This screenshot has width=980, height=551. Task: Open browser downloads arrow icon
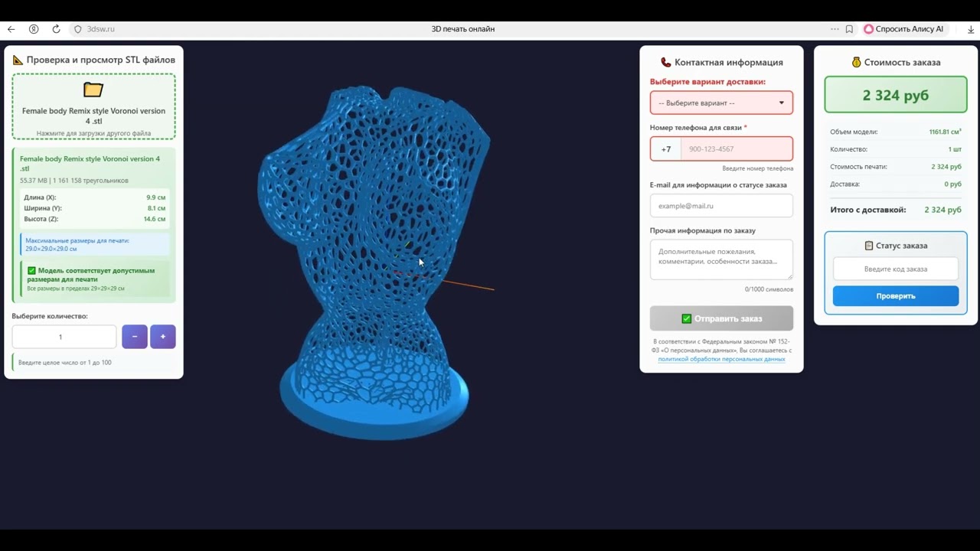pyautogui.click(x=971, y=29)
